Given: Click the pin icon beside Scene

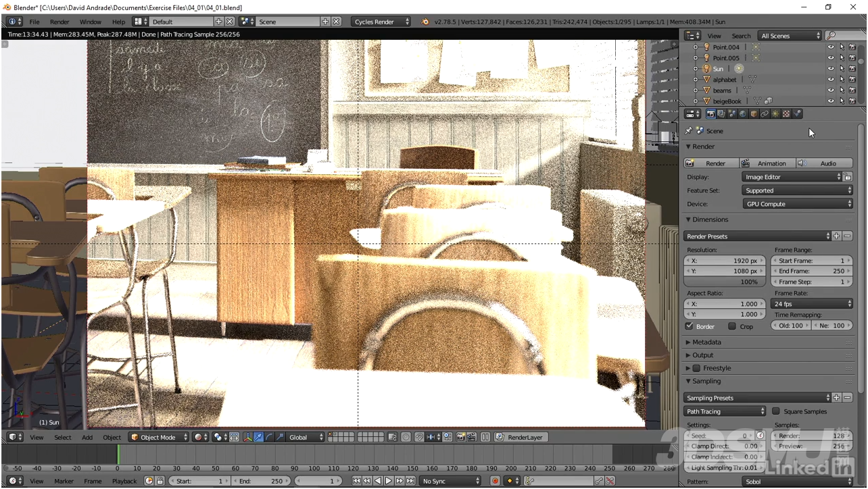Looking at the screenshot, I should click(x=689, y=130).
